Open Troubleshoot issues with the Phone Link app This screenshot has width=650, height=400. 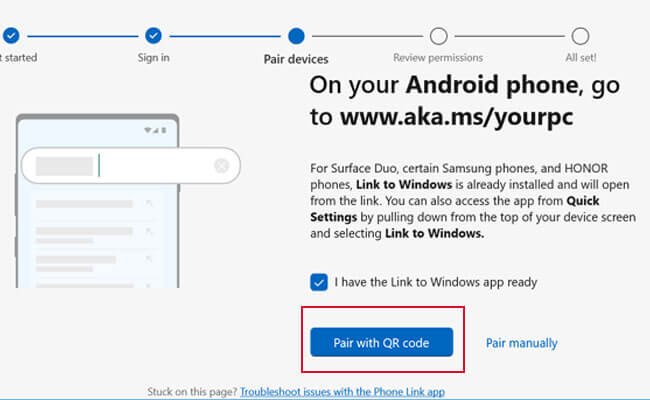tap(342, 392)
